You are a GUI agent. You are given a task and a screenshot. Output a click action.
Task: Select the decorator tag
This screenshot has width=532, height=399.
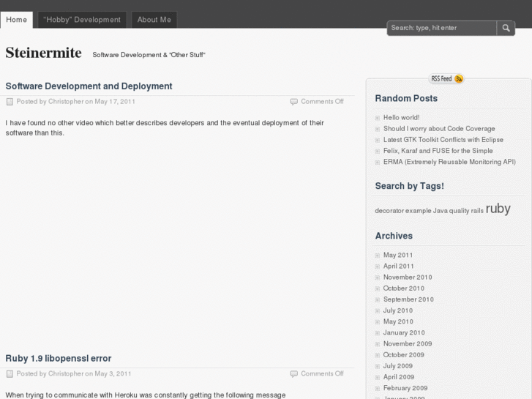click(x=388, y=211)
